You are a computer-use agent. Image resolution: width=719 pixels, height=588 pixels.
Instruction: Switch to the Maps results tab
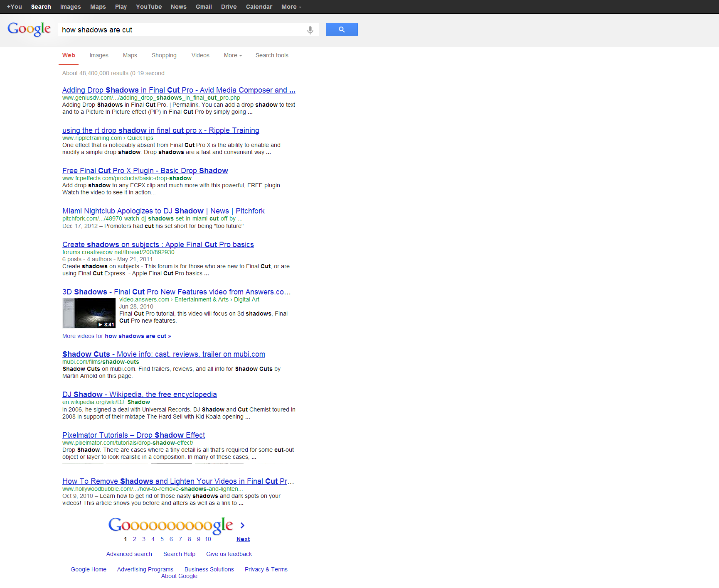pyautogui.click(x=130, y=55)
